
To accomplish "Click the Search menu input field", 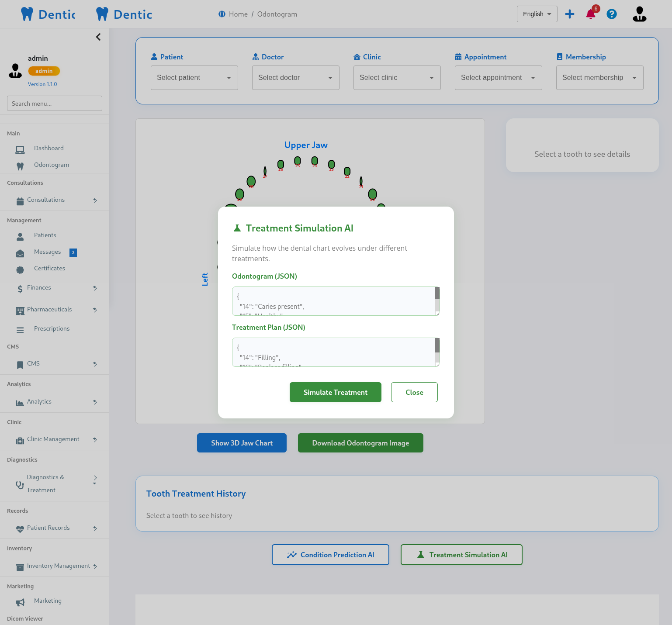I will click(x=55, y=104).
